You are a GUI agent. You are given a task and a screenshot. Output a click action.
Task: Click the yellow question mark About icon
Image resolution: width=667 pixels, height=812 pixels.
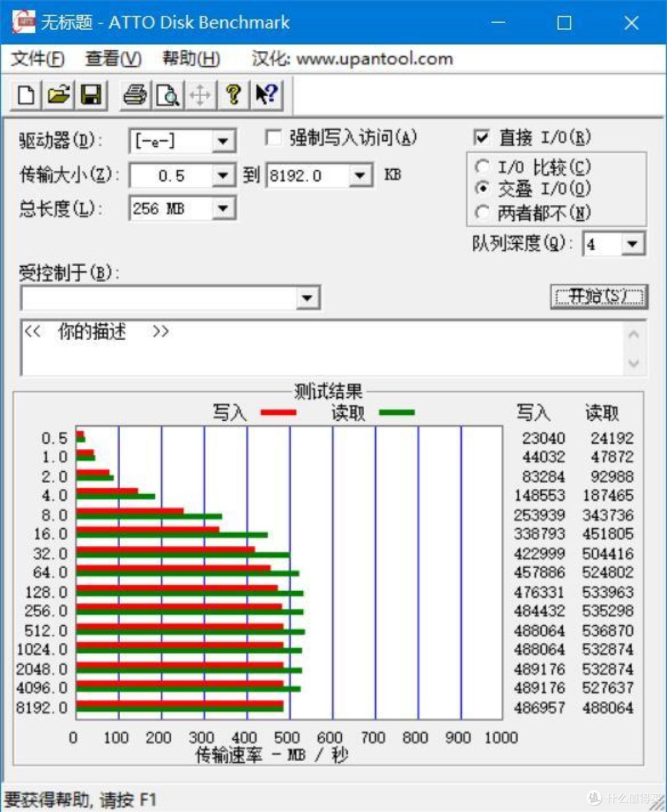[233, 95]
